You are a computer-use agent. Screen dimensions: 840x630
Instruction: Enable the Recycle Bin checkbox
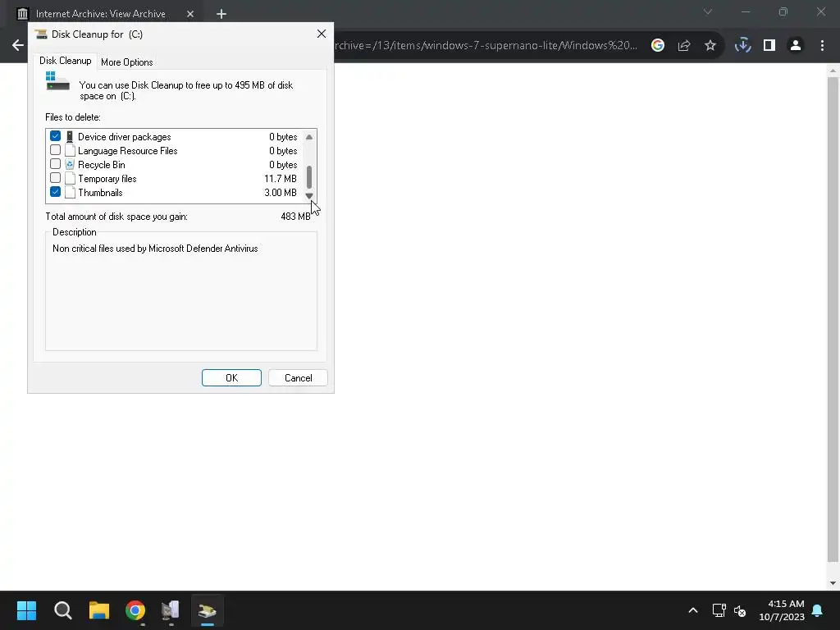[x=55, y=164]
